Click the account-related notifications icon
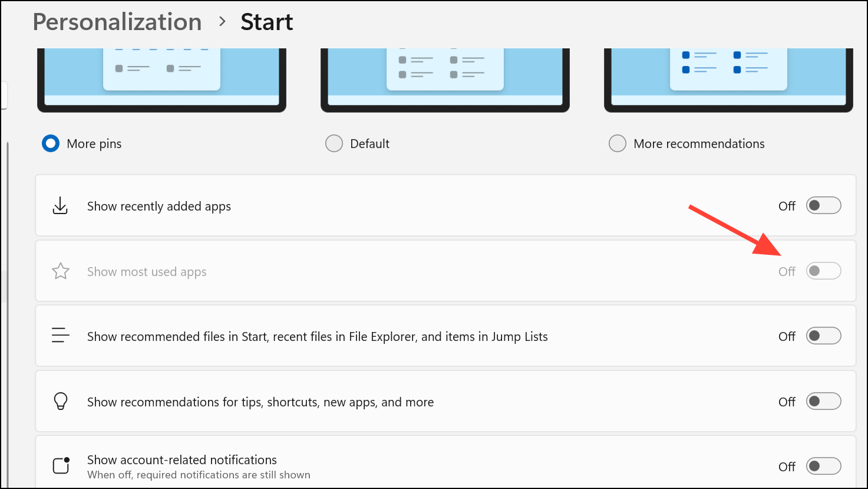This screenshot has height=489, width=868. 61,466
